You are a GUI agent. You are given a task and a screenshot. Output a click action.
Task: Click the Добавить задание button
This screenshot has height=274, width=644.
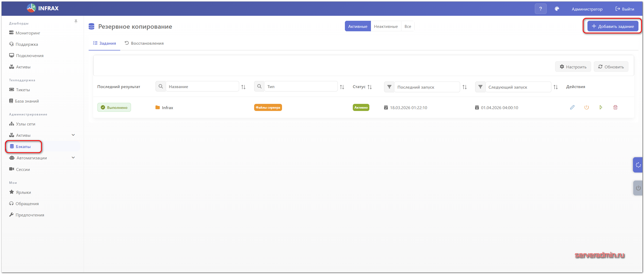pyautogui.click(x=612, y=26)
